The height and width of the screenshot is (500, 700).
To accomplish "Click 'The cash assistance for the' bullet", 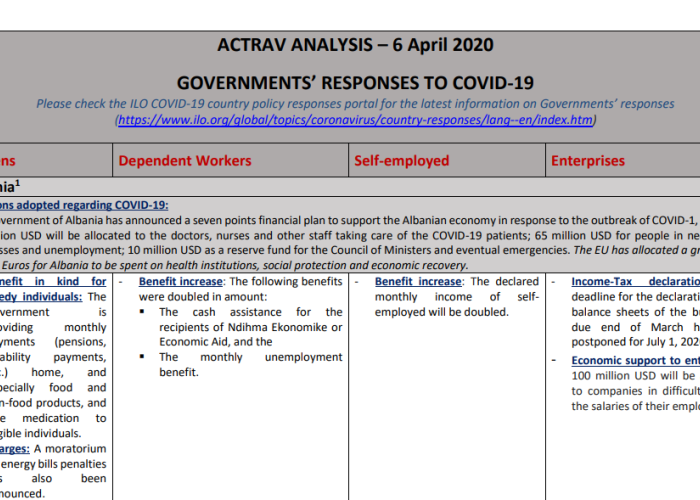I will (251, 312).
